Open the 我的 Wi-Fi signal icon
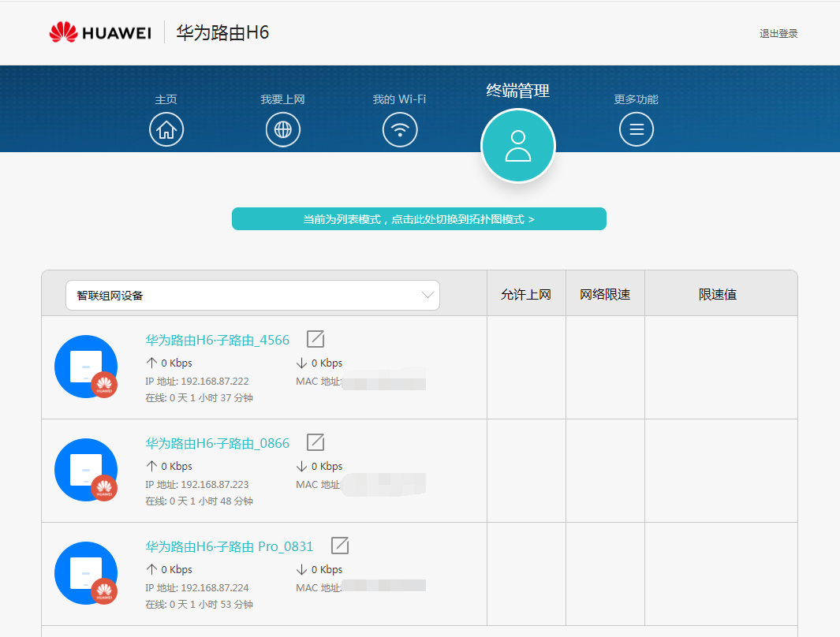Image resolution: width=840 pixels, height=637 pixels. (x=400, y=129)
